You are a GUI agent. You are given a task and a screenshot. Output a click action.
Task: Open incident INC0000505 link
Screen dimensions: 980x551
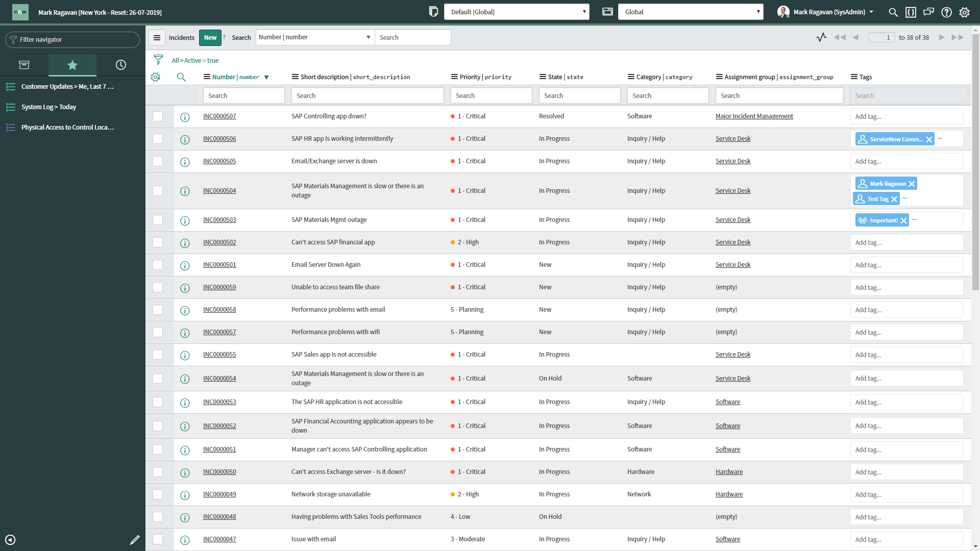[x=219, y=161]
